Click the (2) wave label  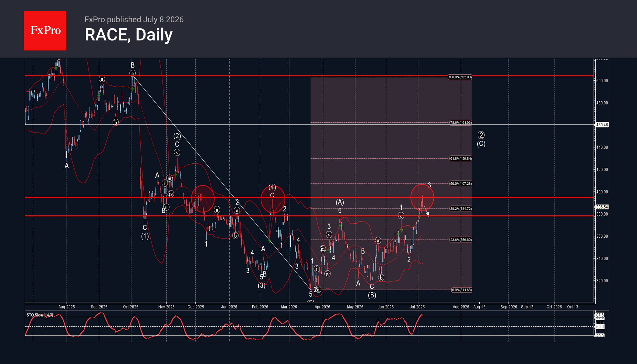pos(177,136)
